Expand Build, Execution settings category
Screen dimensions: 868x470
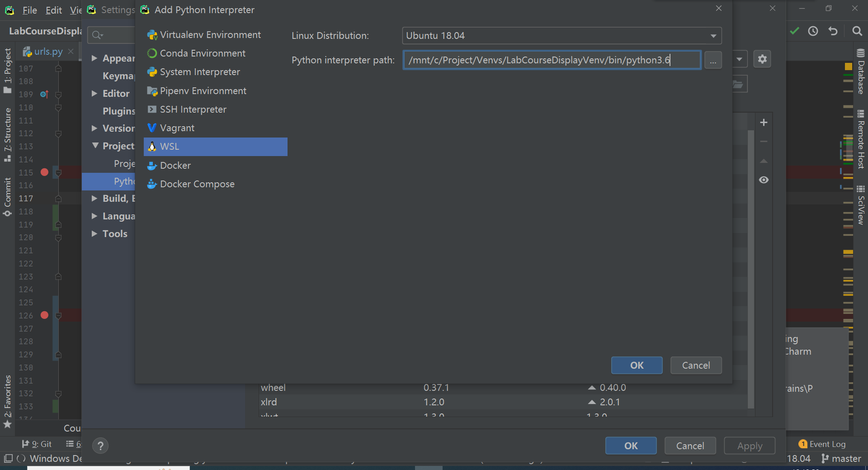(x=94, y=198)
